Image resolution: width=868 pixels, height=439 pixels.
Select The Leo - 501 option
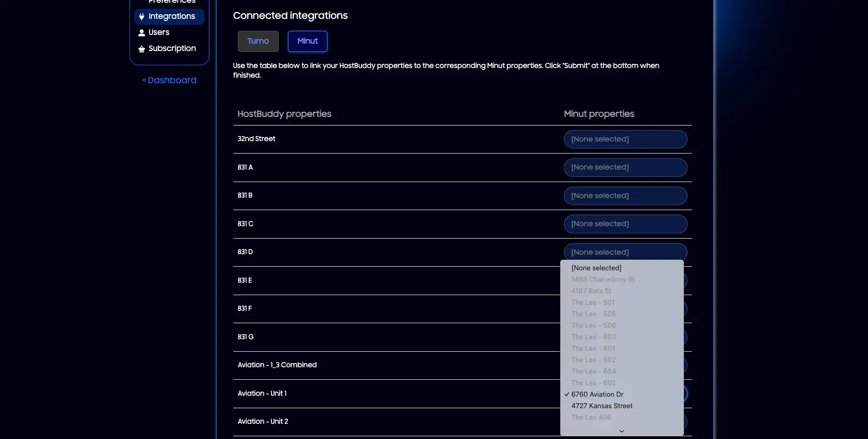coord(622,302)
